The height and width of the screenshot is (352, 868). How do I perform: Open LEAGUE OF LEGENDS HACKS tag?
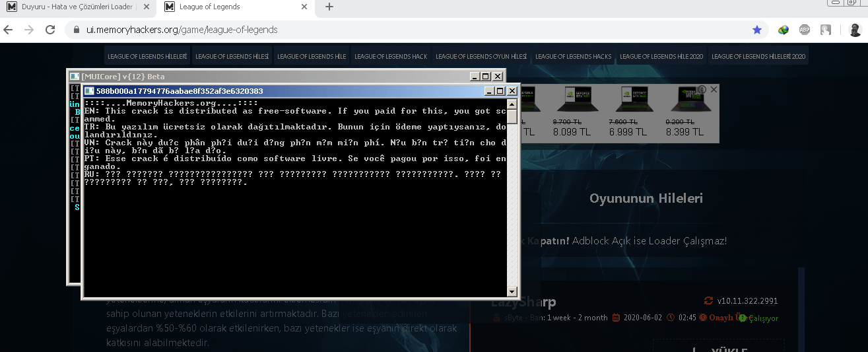pyautogui.click(x=573, y=56)
